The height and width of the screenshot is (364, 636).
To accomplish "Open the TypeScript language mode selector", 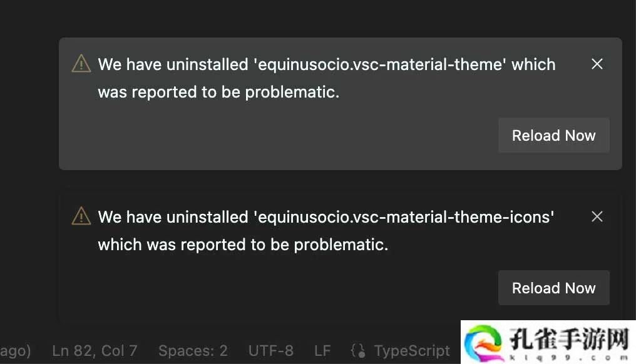I will [412, 351].
